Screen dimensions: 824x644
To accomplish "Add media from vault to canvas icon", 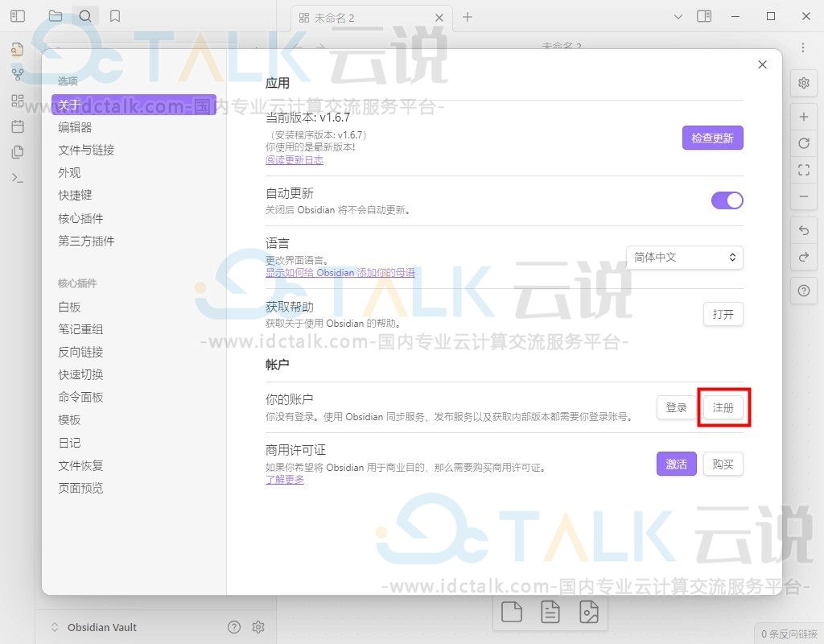I will click(589, 612).
